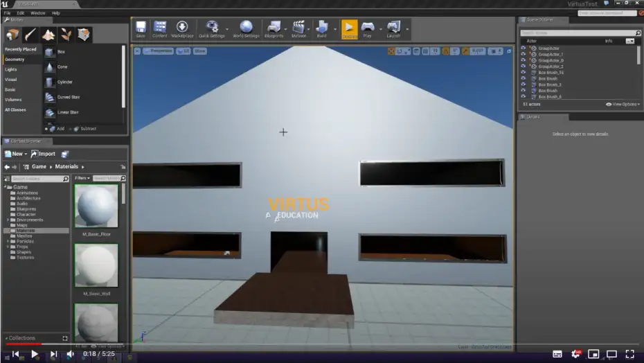Open the Build options dropdown arrow

335,29
